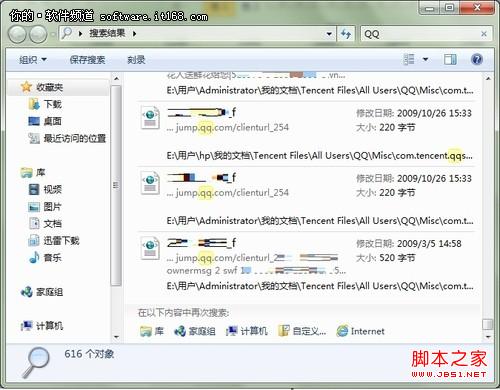Search again in 计算机 at bottom
This screenshot has height=390, width=500.
tap(247, 331)
